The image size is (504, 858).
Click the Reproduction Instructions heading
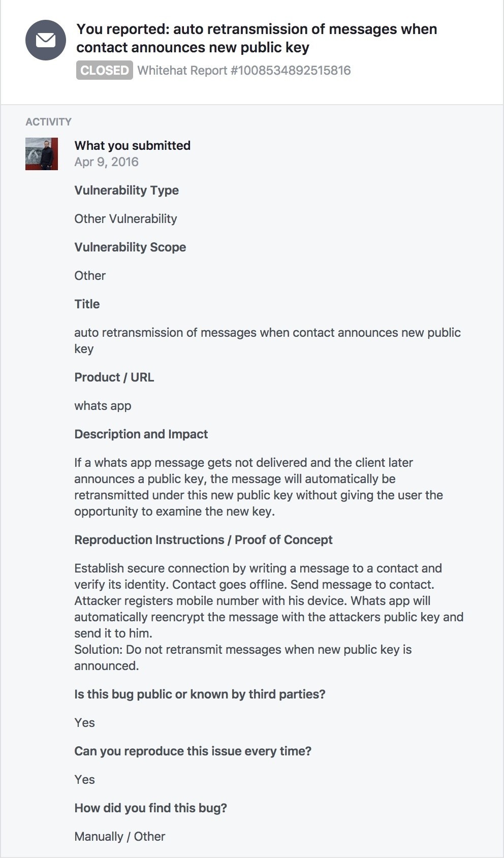point(203,539)
